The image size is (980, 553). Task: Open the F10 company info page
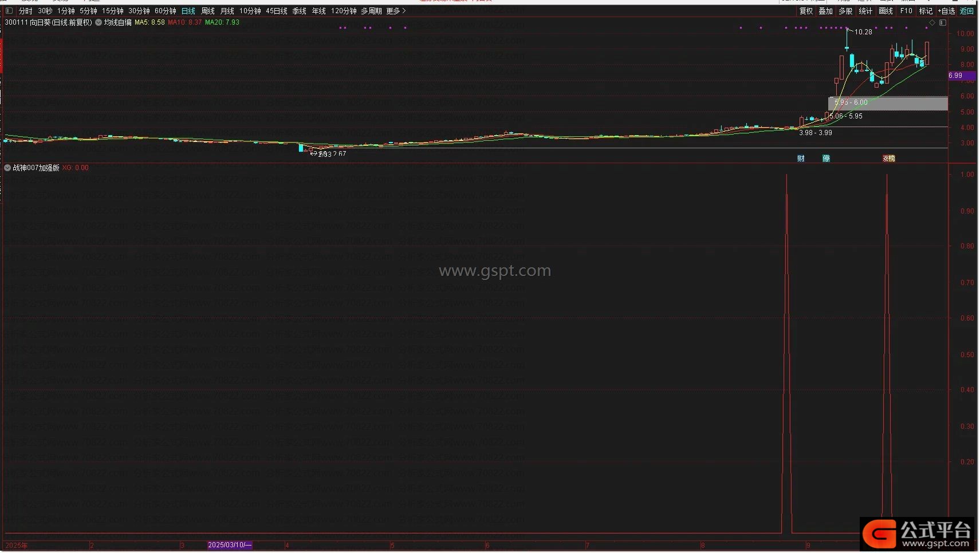(906, 11)
